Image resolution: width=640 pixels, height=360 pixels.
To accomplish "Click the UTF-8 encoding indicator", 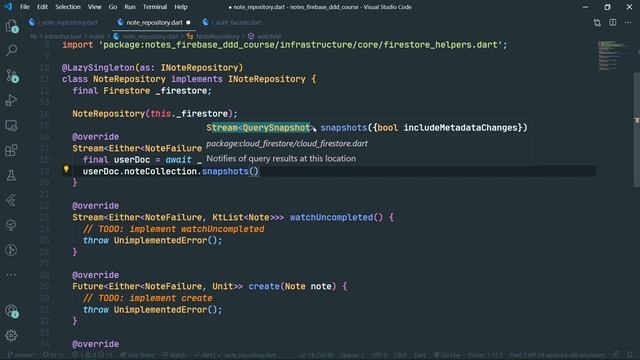I will (379, 355).
